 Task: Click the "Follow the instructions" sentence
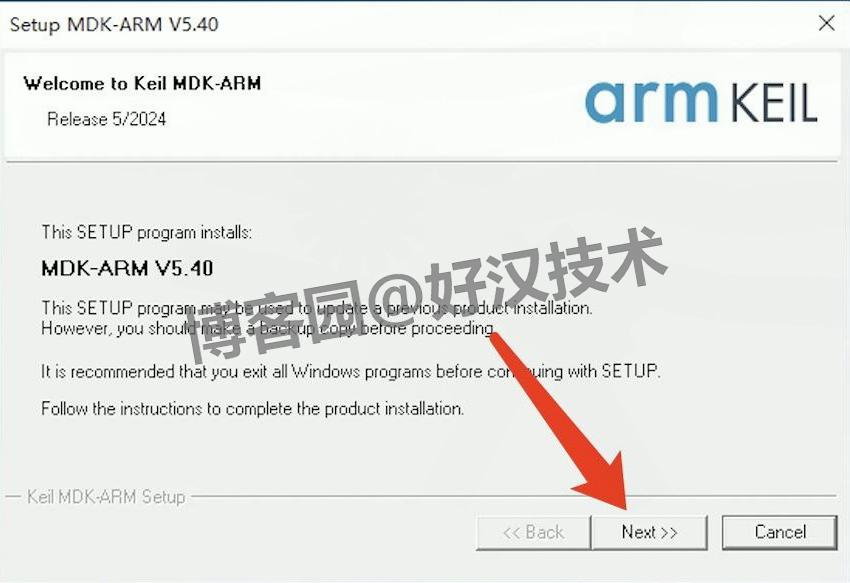pyautogui.click(x=253, y=408)
